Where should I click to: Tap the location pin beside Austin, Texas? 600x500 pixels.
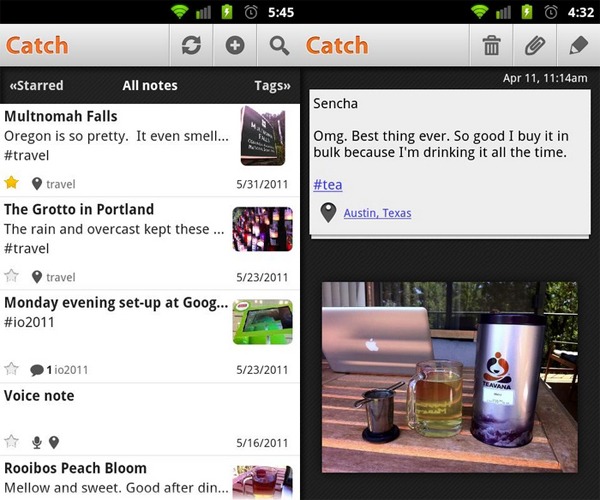pos(328,212)
